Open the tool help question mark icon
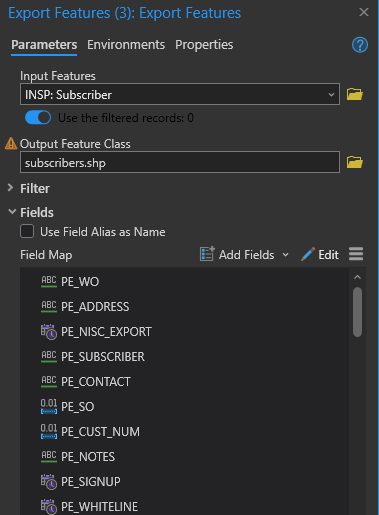This screenshot has width=379, height=515. (x=360, y=45)
